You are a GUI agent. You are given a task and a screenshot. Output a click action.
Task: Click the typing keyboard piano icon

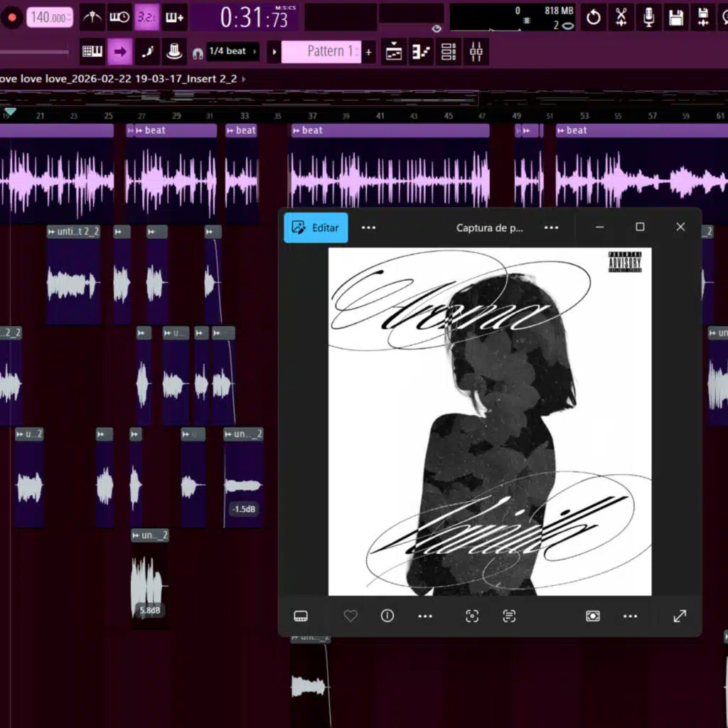pos(92,52)
